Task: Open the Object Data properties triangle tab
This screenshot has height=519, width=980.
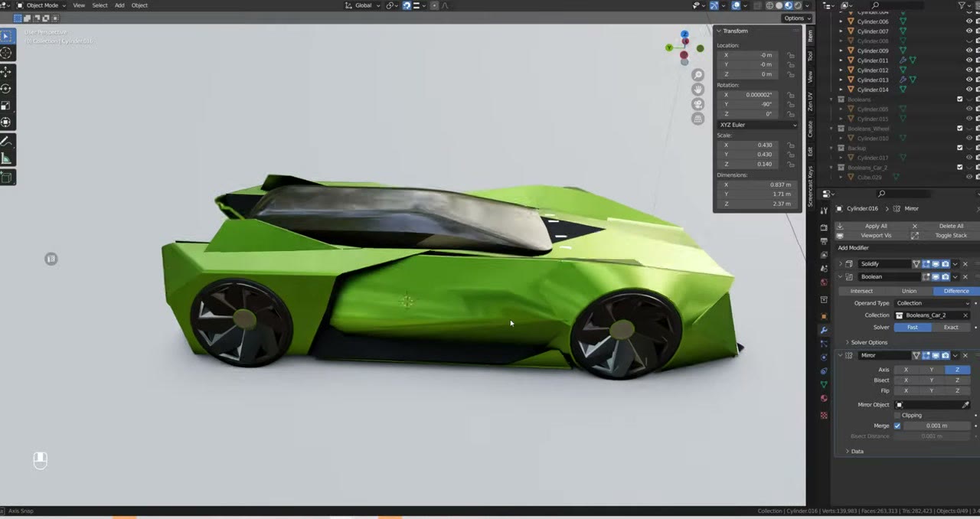Action: click(824, 384)
